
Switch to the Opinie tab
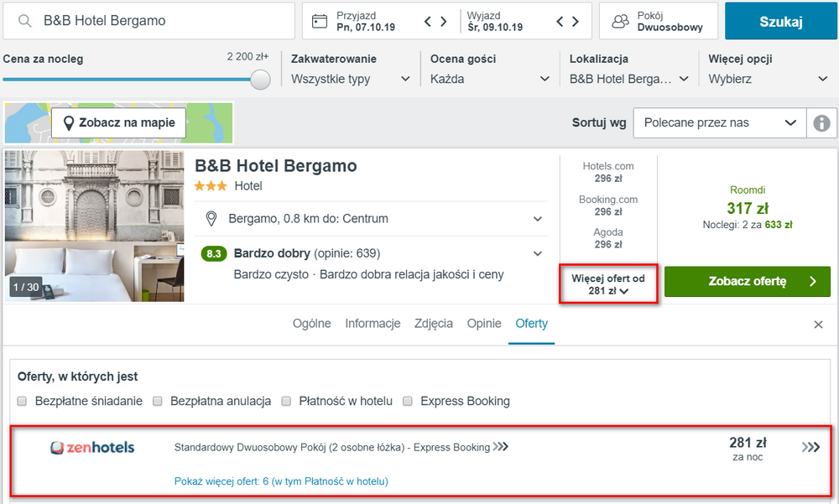coord(484,324)
